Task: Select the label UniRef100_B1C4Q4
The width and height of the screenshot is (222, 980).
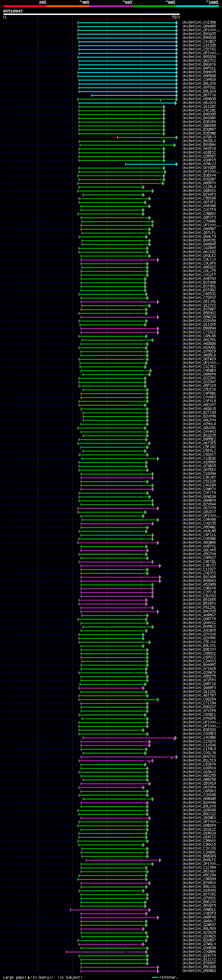Action: [x=199, y=577]
